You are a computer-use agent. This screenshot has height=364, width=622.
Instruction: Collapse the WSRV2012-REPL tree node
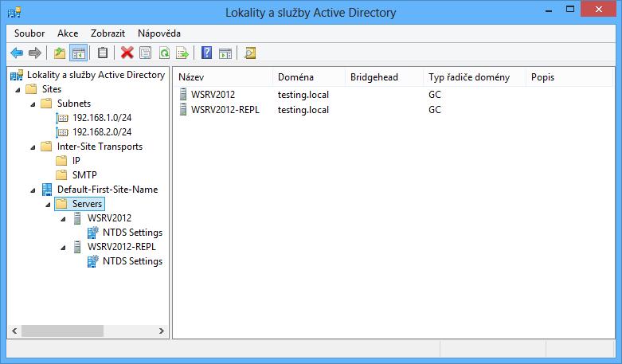click(63, 248)
